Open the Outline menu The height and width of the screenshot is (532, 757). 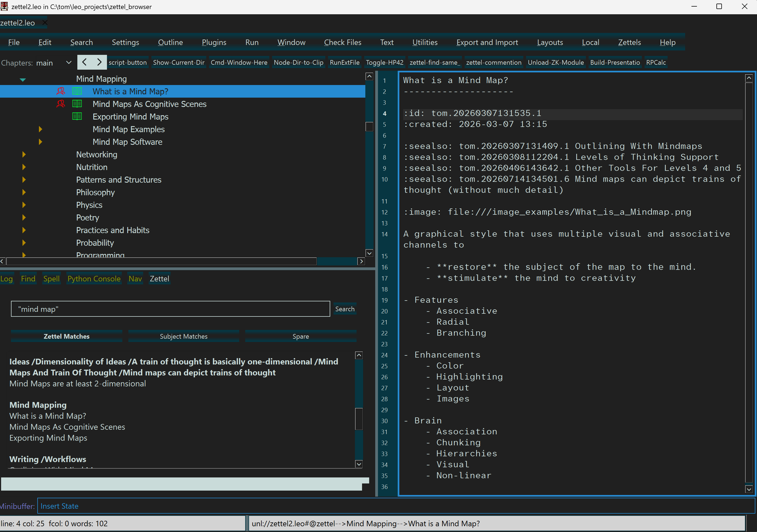(170, 42)
